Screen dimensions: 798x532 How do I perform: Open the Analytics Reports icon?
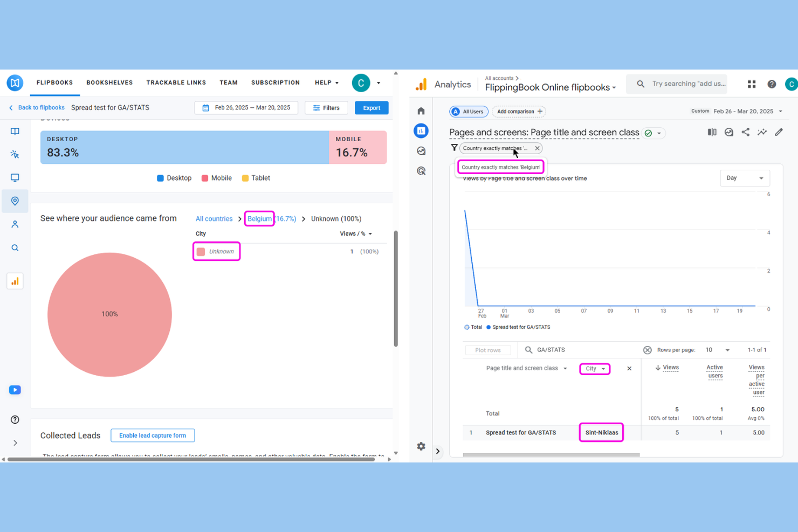[x=421, y=130]
